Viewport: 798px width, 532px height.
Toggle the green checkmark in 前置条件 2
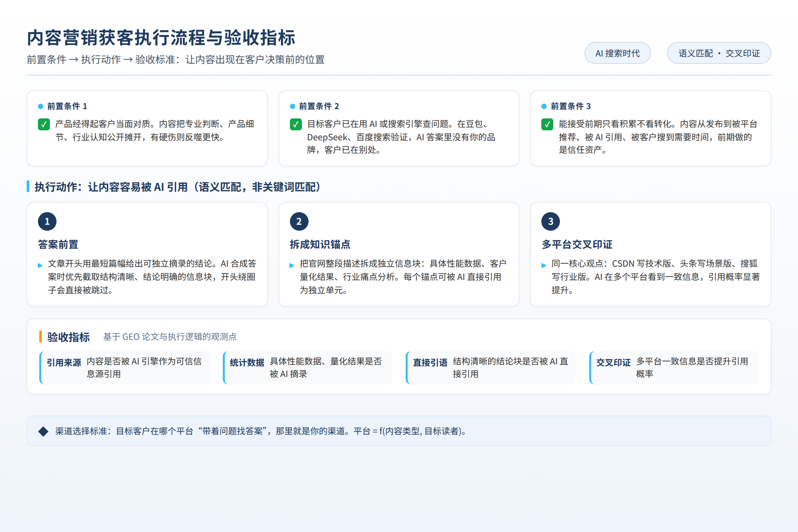(296, 124)
